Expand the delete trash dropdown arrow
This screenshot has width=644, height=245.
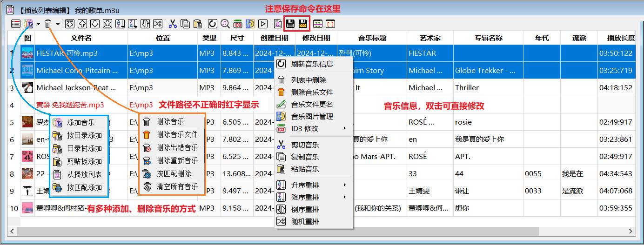[58, 24]
